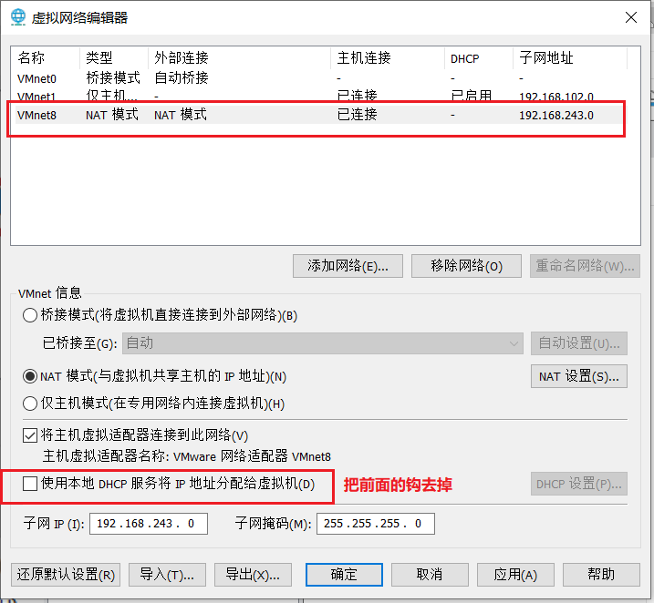Close the Virtual Network Editor dialog
The width and height of the screenshot is (654, 604).
[x=631, y=18]
